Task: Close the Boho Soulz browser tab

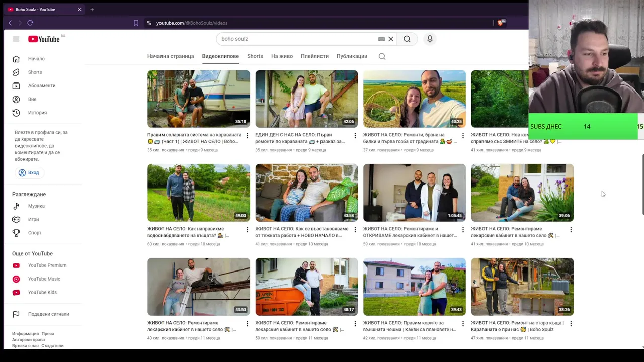Action: pyautogui.click(x=79, y=9)
